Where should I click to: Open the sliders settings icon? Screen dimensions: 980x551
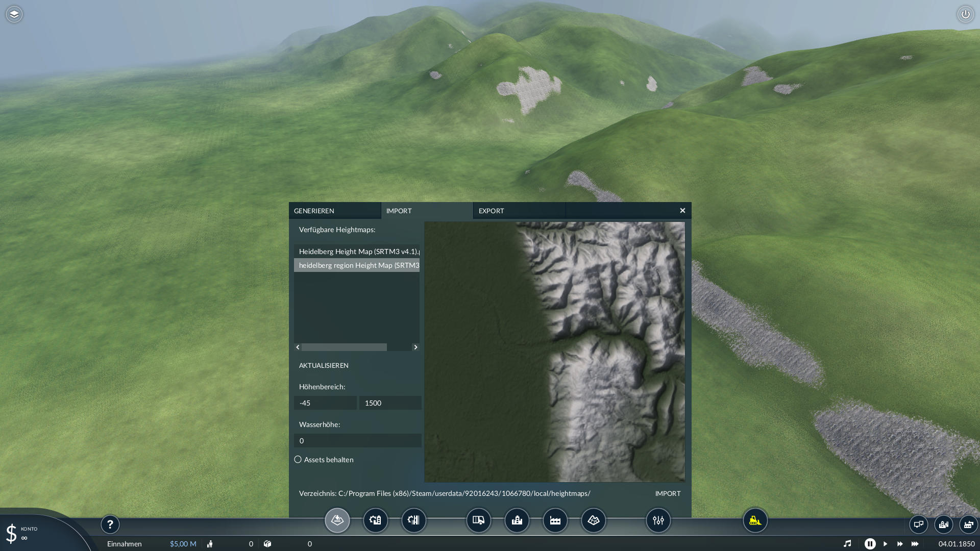click(x=658, y=520)
